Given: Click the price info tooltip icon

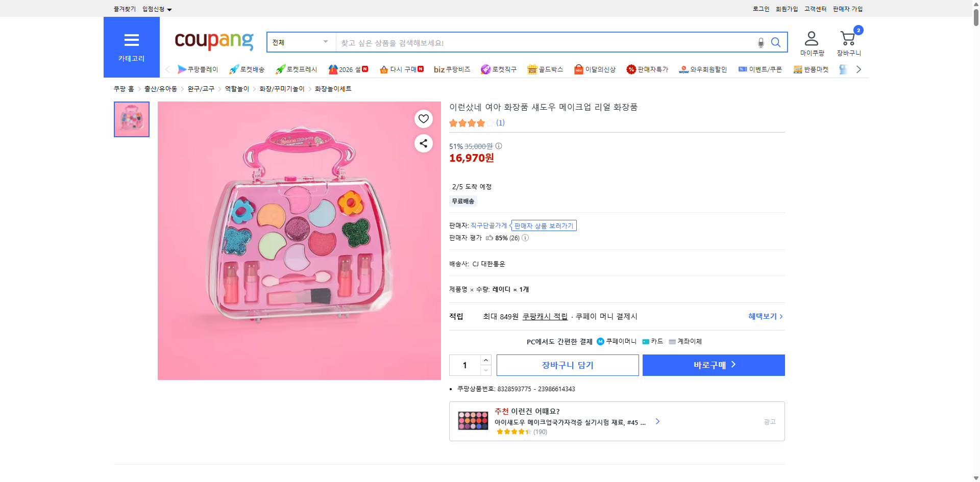Looking at the screenshot, I should point(499,146).
